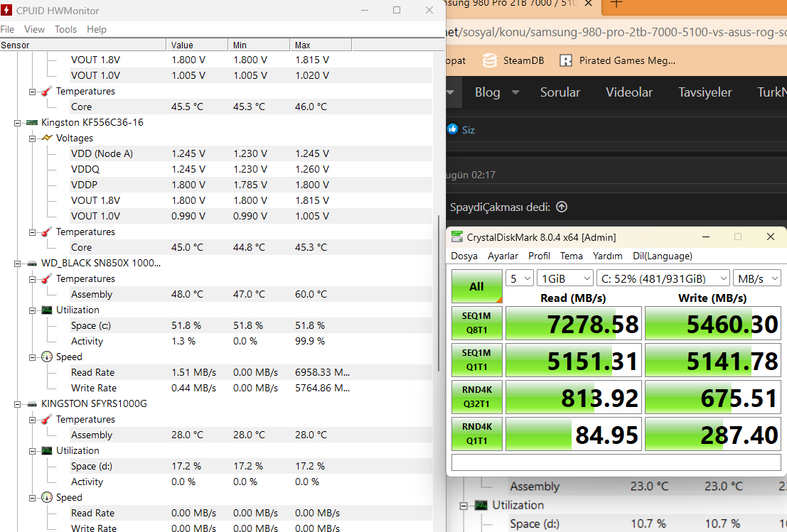Run the RND4K Q32T1 benchmark
This screenshot has width=787, height=532.
point(477,396)
